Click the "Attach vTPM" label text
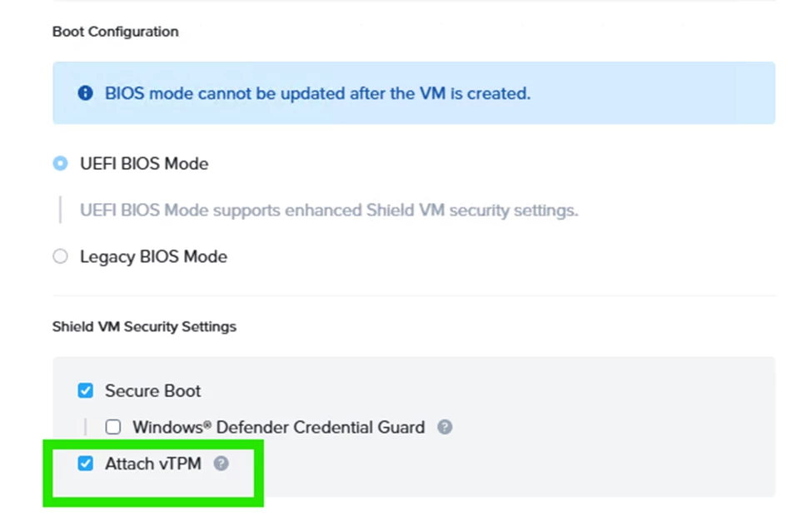 (x=152, y=464)
